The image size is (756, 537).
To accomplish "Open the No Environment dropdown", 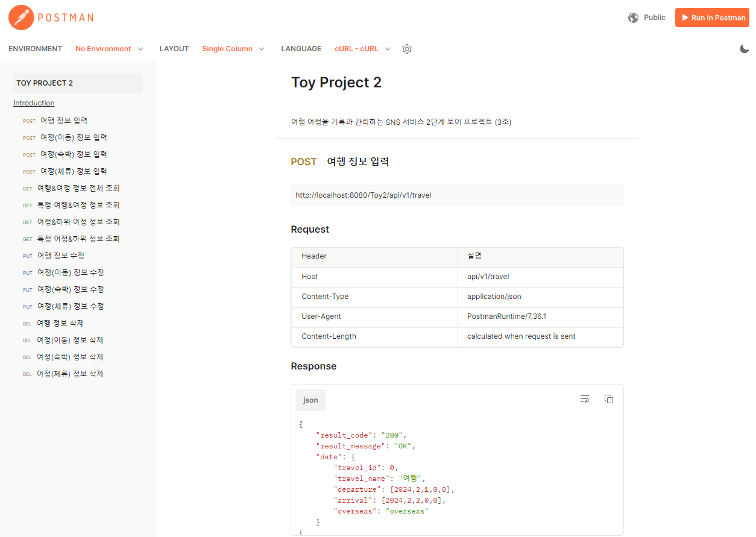I will (109, 49).
